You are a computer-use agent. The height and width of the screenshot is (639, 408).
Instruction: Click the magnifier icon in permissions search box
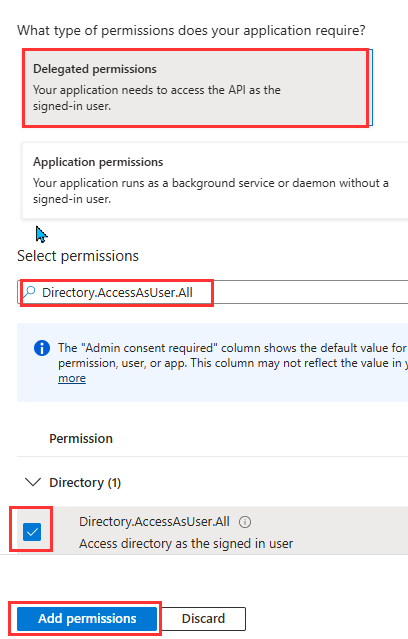29,292
